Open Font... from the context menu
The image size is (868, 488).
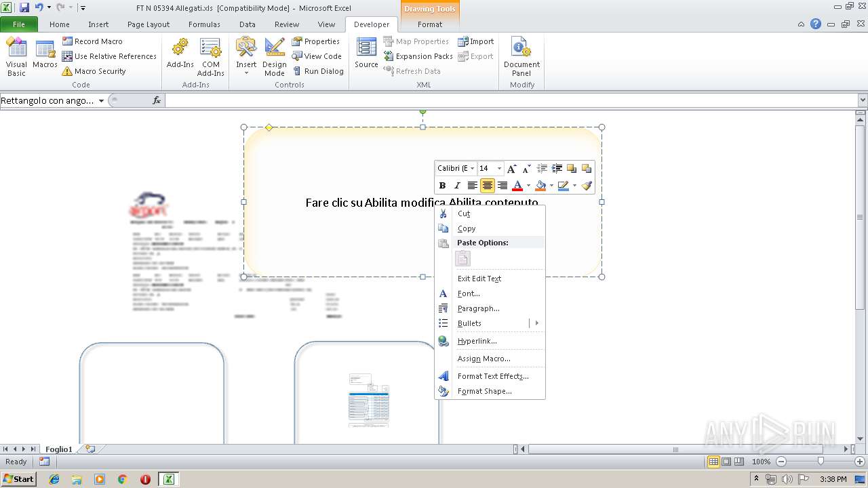490,293
